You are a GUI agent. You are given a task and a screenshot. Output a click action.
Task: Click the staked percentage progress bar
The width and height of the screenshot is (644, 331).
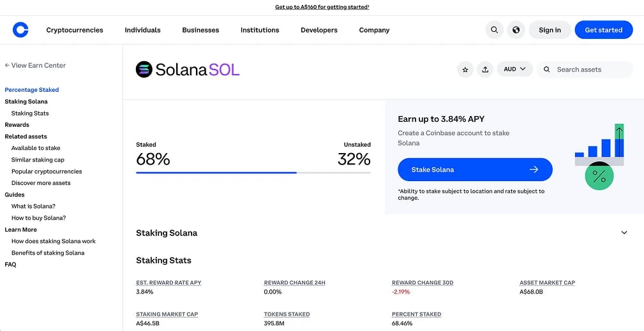(253, 173)
